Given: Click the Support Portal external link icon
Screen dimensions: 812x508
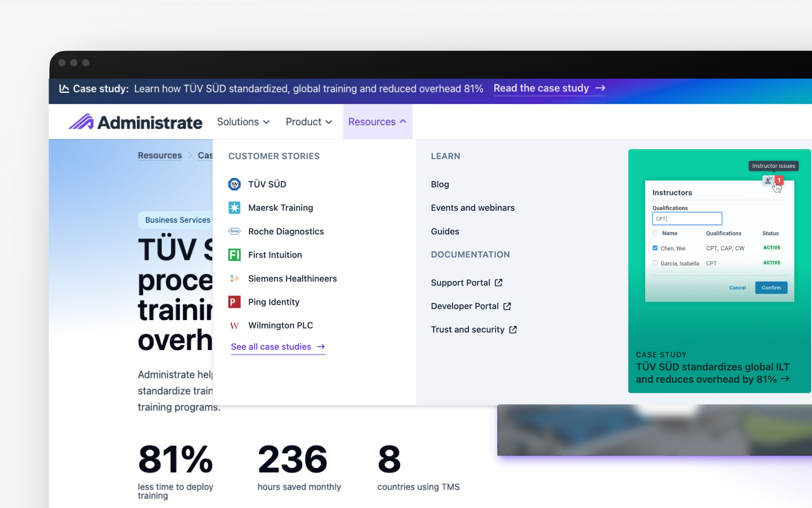Looking at the screenshot, I should [x=498, y=282].
